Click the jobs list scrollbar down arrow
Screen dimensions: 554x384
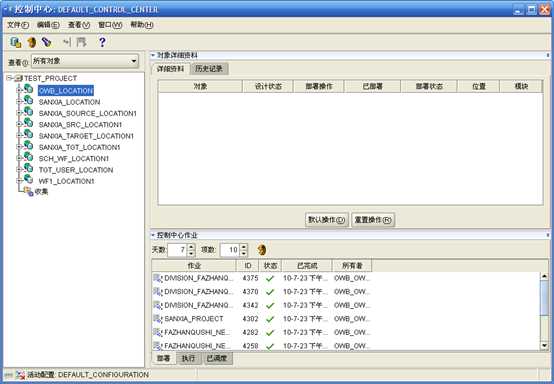544,345
